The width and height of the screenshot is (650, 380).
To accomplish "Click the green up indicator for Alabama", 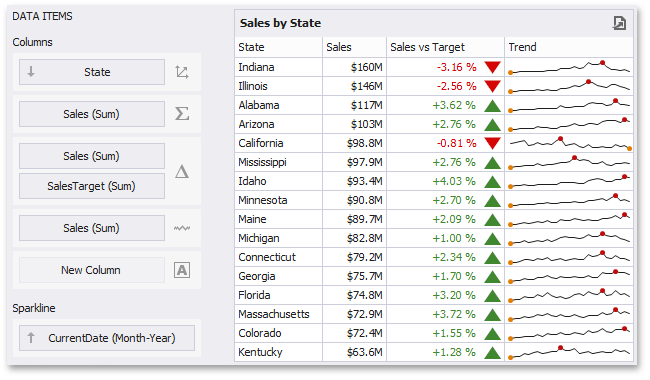I will (492, 106).
